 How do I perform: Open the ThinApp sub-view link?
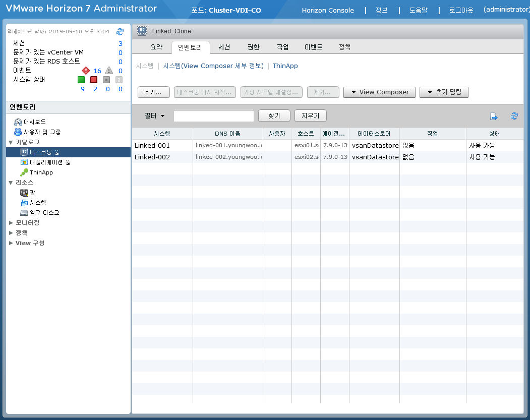[x=285, y=66]
